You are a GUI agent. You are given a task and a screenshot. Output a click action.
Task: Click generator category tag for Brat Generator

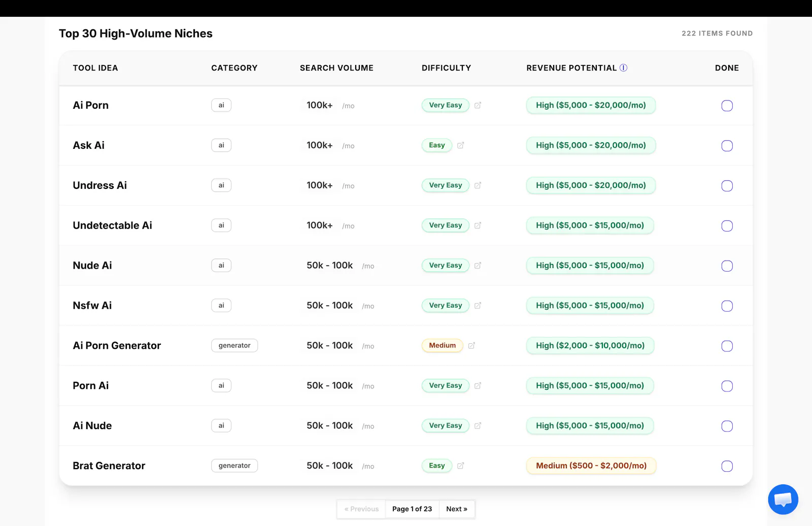[x=234, y=466]
